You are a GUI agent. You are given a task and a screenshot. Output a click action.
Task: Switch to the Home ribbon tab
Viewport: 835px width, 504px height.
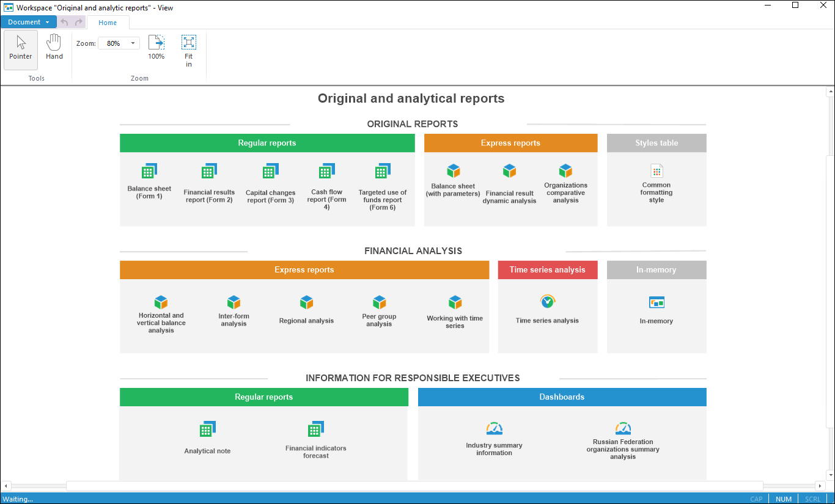[x=108, y=23]
